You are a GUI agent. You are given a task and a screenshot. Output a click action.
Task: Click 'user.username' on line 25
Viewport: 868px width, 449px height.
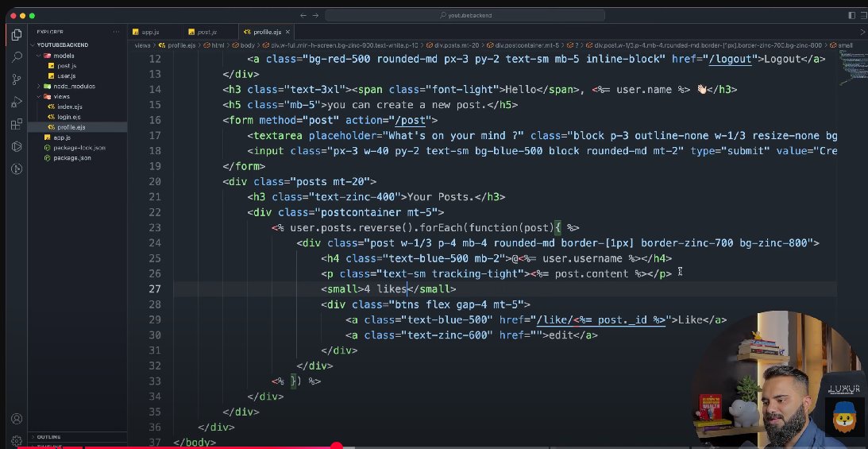tap(582, 258)
